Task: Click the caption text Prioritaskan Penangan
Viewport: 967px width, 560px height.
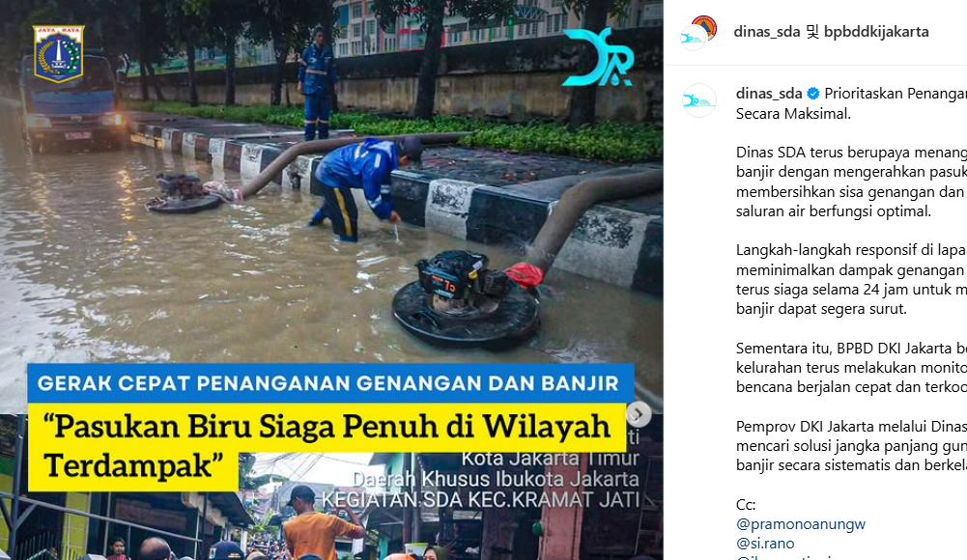Action: coord(896,94)
